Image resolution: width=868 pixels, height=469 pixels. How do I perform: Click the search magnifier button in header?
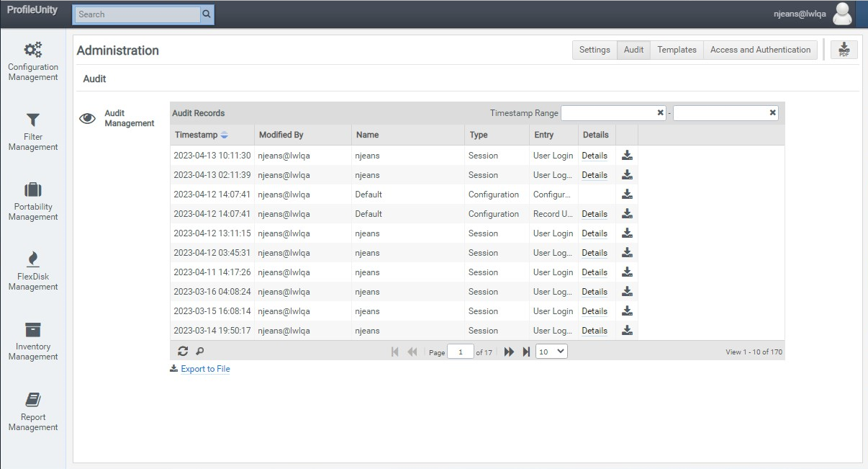tap(207, 14)
